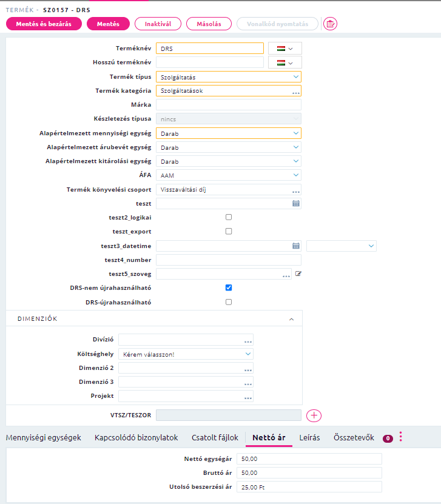Open more tabs vertical dots menu
Viewport: 441px width, 504px height.
coord(400,437)
